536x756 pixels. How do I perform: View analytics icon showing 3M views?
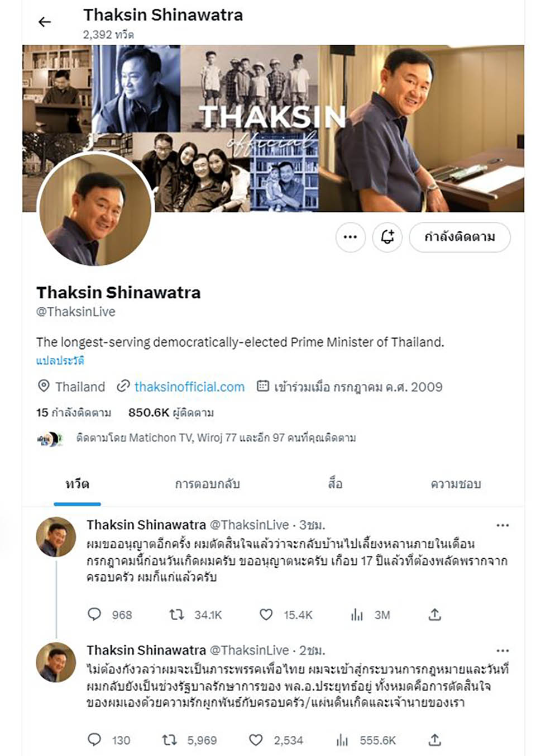[357, 615]
